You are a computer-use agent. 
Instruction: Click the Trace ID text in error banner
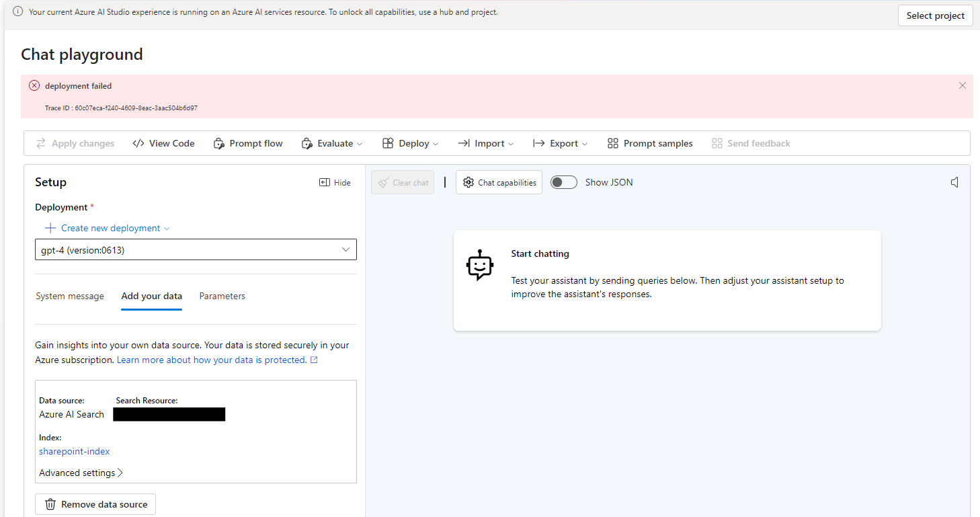click(121, 108)
